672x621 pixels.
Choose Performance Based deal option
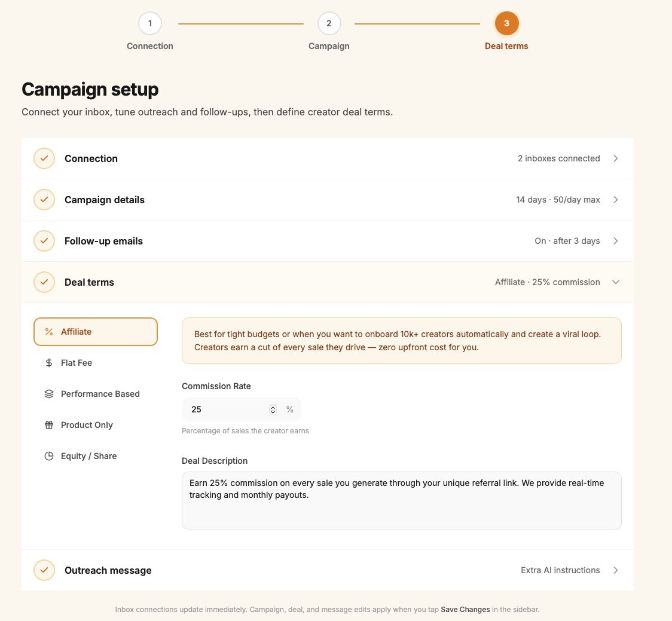click(x=96, y=394)
